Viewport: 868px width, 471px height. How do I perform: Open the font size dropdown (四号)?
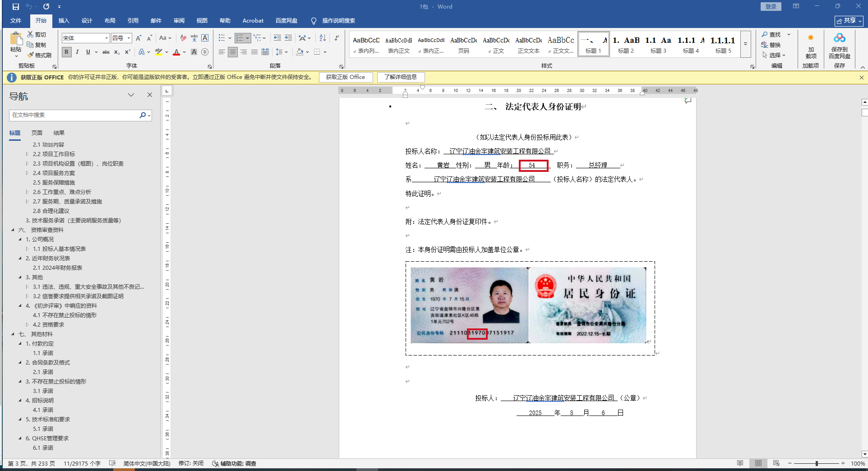(x=129, y=38)
